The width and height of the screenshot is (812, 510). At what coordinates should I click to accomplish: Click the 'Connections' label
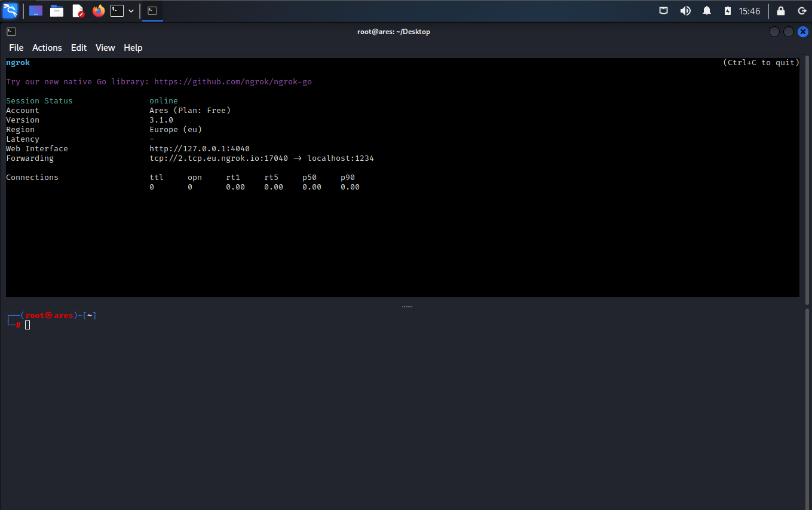(x=32, y=178)
